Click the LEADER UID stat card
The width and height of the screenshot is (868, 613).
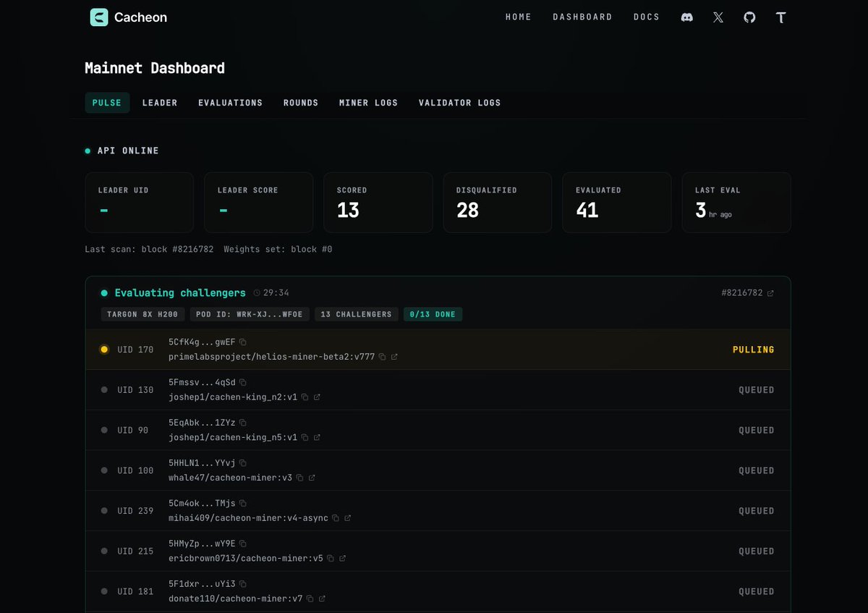tap(140, 203)
